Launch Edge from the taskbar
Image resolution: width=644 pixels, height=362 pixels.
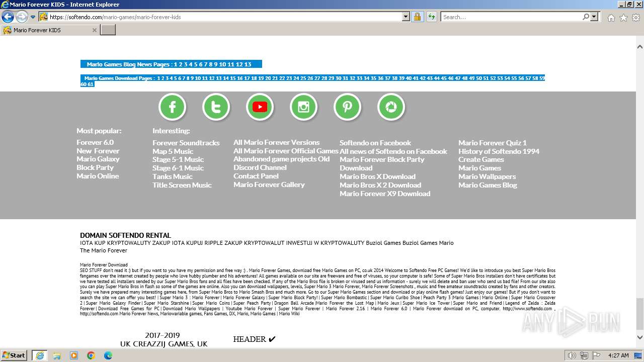108,355
